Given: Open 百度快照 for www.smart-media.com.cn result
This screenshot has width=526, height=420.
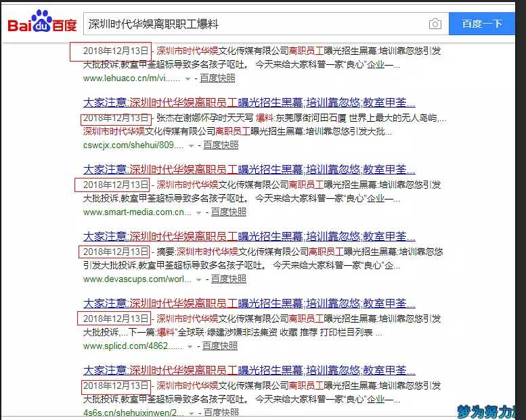Looking at the screenshot, I should tap(228, 212).
